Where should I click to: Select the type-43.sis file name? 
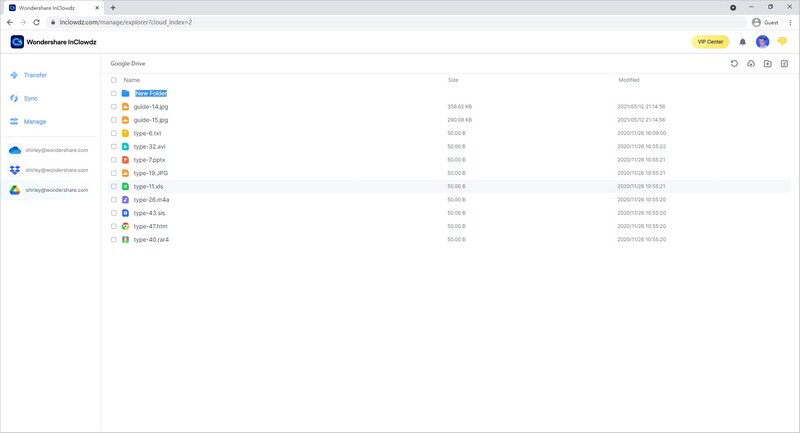[149, 213]
